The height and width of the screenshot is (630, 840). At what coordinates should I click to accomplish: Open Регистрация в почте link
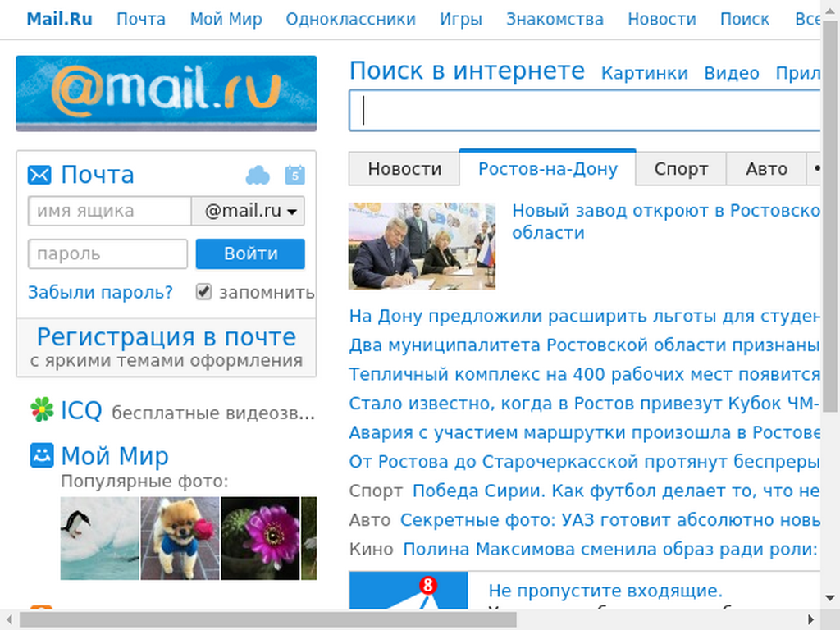[166, 337]
